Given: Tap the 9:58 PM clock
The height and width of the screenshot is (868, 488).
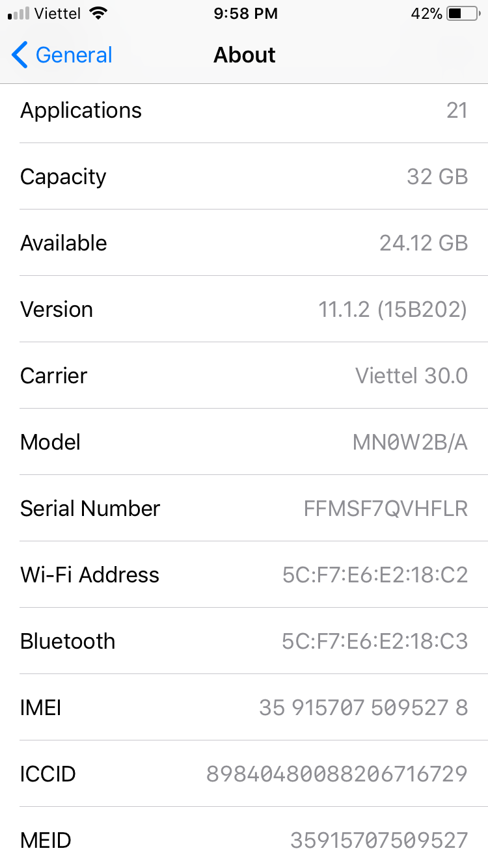Looking at the screenshot, I should (x=245, y=14).
